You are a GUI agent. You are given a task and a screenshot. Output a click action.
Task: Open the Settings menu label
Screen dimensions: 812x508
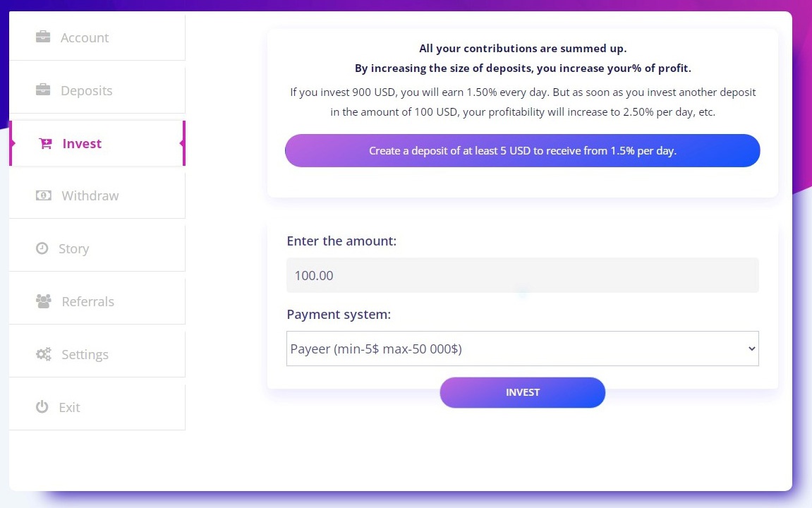click(85, 355)
